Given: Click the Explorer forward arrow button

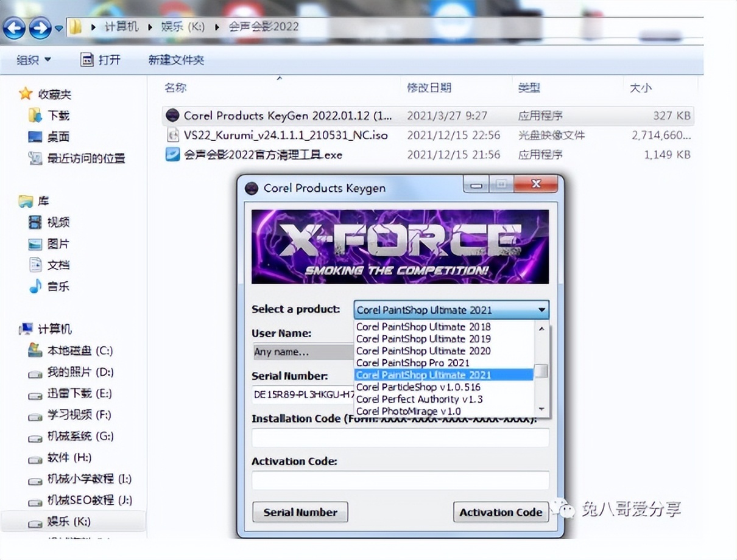Looking at the screenshot, I should click(40, 27).
